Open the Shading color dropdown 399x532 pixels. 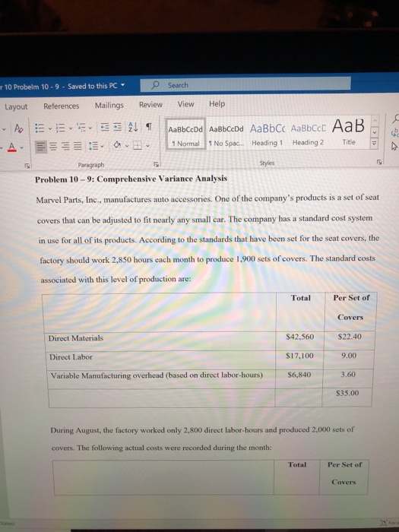coord(127,146)
